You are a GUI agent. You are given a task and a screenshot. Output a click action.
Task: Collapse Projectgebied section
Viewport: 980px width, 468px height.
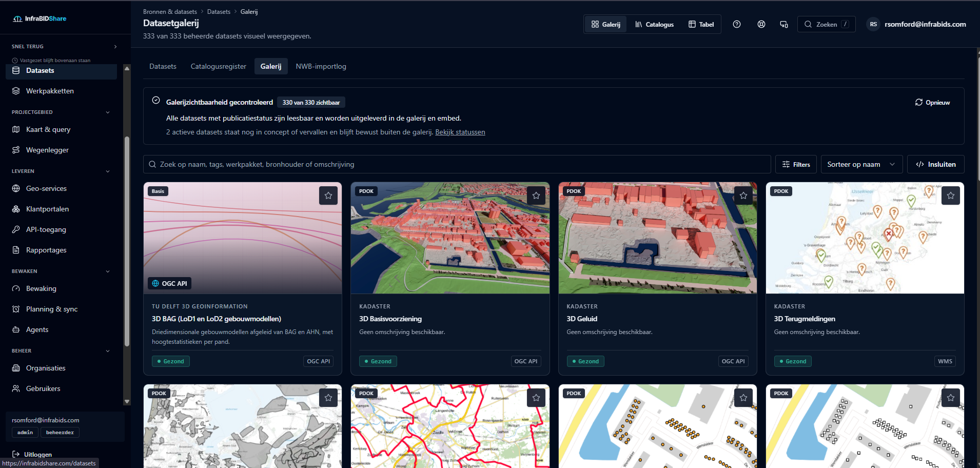coord(108,112)
